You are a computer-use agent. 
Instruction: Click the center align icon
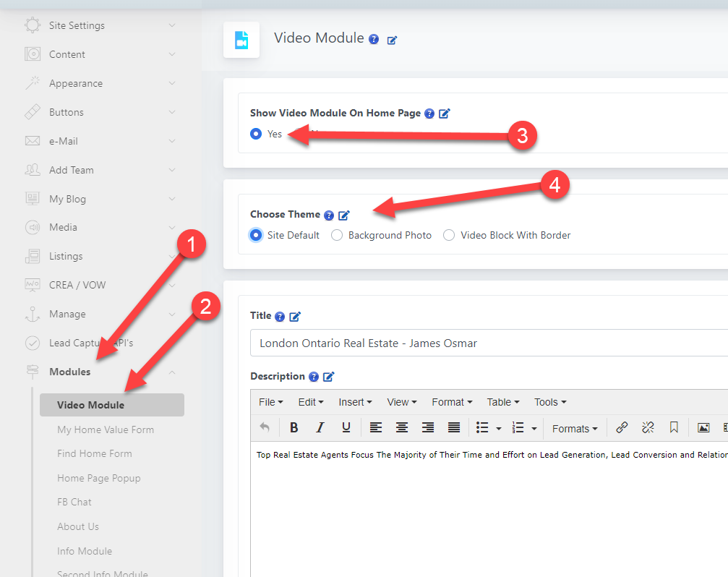point(402,428)
